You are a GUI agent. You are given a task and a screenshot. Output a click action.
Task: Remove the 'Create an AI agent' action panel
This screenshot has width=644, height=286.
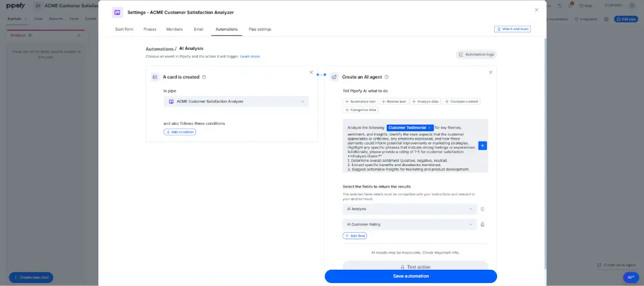[x=490, y=73]
